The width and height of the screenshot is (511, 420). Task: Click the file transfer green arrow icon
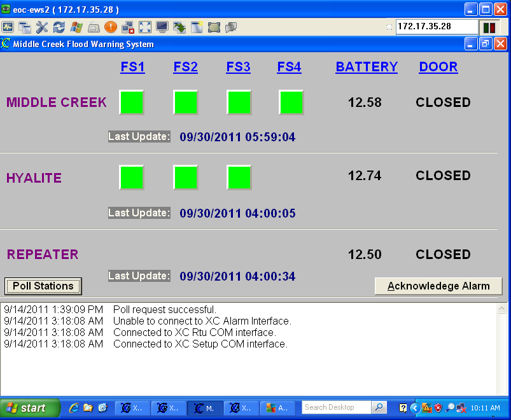[179, 27]
